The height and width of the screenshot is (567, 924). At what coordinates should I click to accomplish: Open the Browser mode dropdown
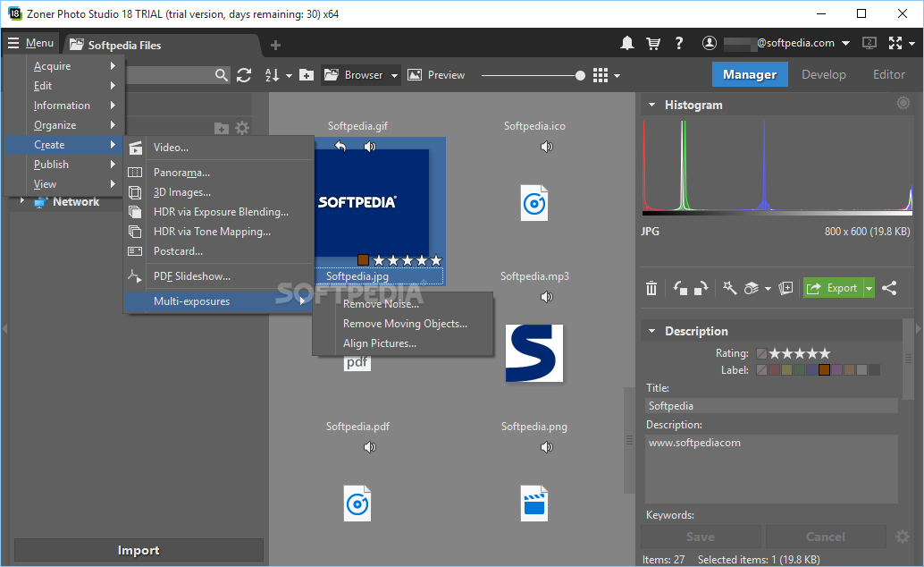click(x=394, y=75)
